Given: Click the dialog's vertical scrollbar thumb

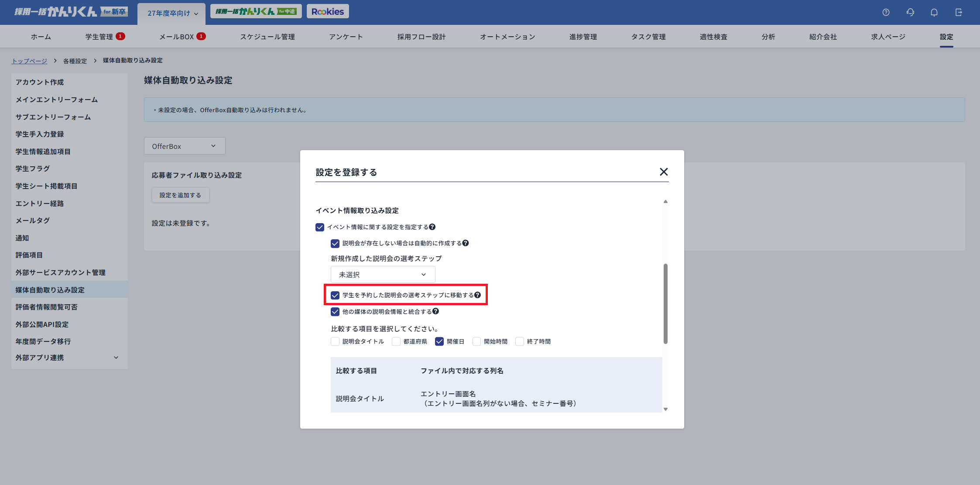Looking at the screenshot, I should click(x=665, y=303).
